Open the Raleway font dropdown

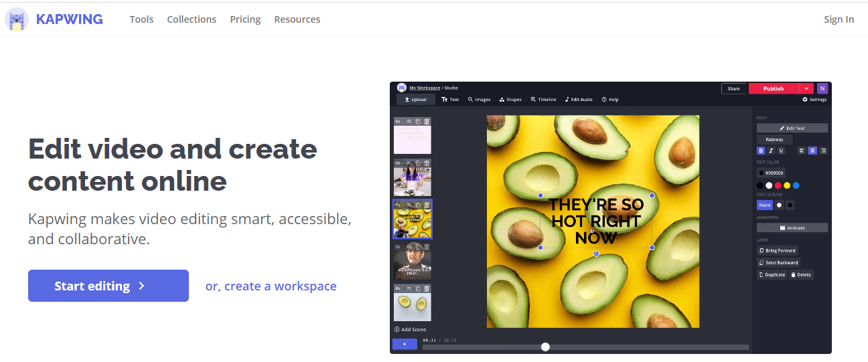pos(774,139)
